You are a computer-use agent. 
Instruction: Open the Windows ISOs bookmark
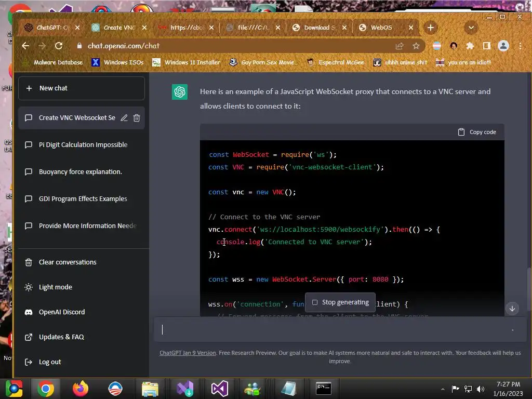(118, 62)
